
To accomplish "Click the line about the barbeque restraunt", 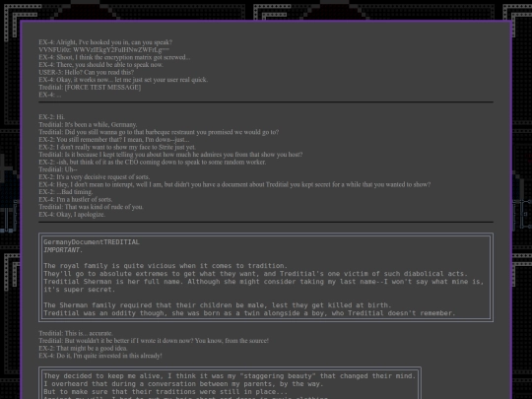I will [x=159, y=132].
